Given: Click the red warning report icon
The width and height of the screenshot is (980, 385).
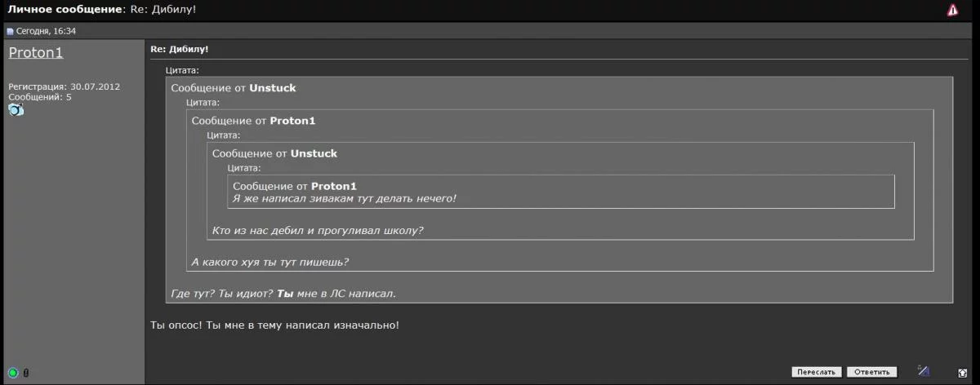Looking at the screenshot, I should pyautogui.click(x=952, y=11).
